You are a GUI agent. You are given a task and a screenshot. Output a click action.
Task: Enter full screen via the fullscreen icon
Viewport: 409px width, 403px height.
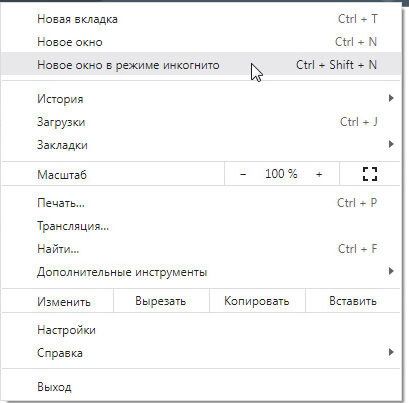(x=370, y=174)
